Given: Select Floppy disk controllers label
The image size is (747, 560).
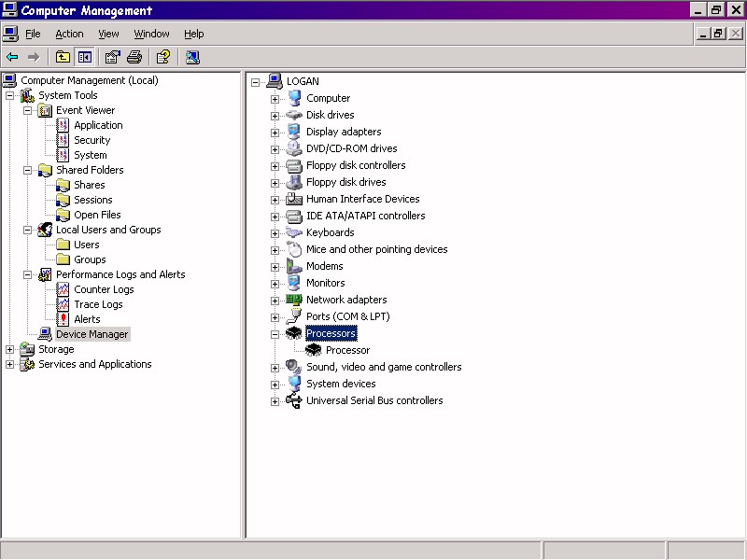Looking at the screenshot, I should (356, 165).
